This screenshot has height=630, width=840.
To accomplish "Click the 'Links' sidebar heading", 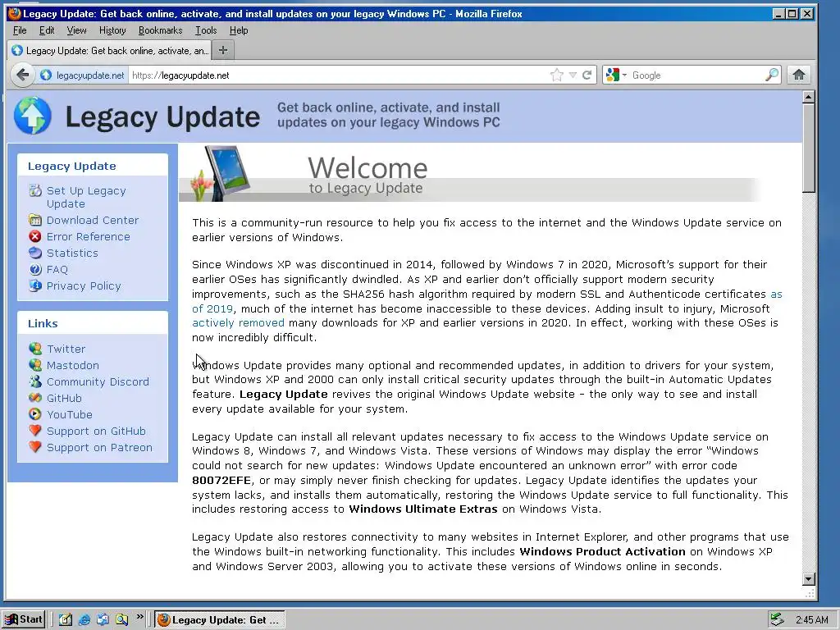I will (x=43, y=323).
